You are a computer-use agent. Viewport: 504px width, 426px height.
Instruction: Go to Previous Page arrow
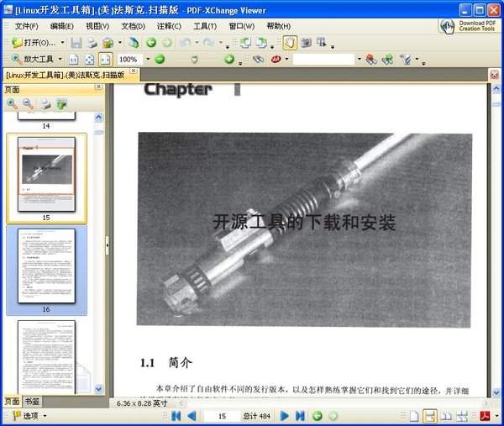(x=192, y=416)
